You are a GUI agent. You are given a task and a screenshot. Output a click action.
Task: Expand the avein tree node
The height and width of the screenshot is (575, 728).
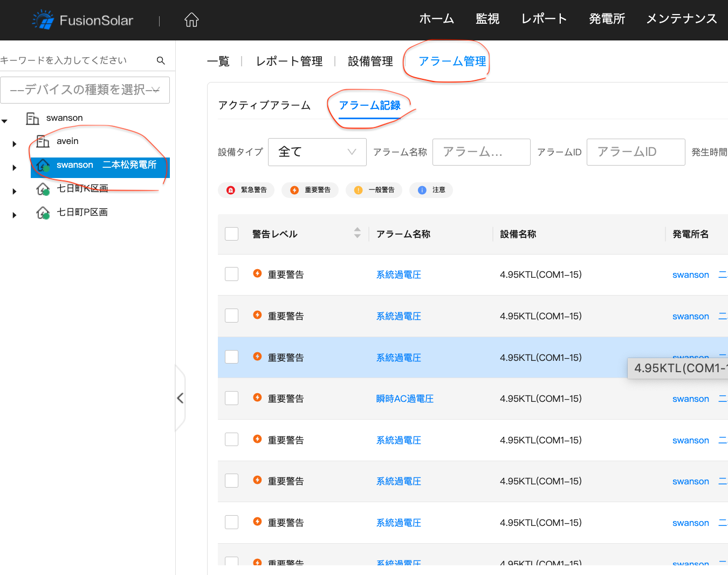point(15,144)
